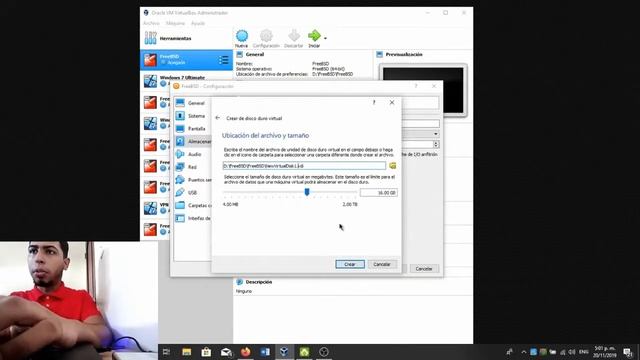Image resolution: width=640 pixels, height=360 pixels.
Task: Open Word from the taskbar
Action: click(x=265, y=352)
